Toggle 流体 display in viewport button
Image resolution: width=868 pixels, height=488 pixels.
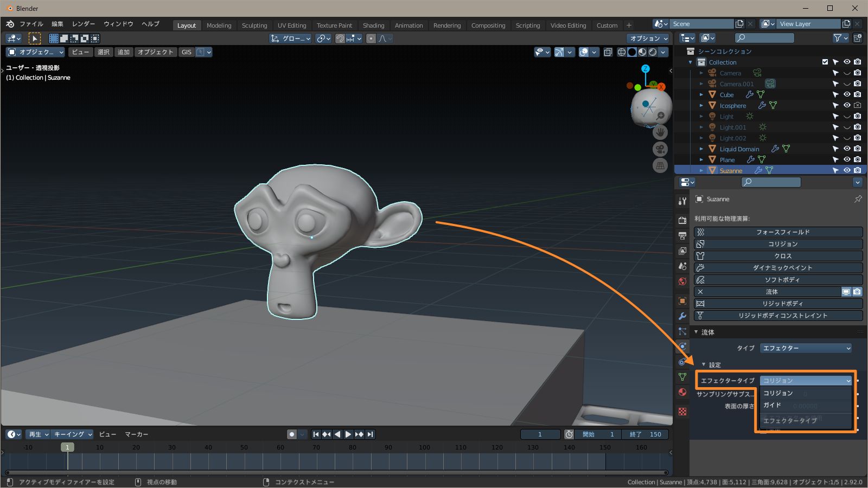click(846, 292)
